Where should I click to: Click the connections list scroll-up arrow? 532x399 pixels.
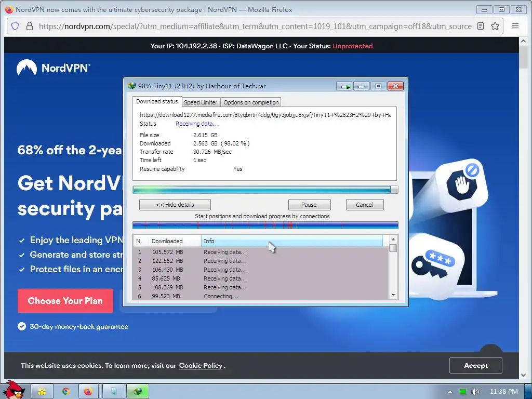(393, 240)
